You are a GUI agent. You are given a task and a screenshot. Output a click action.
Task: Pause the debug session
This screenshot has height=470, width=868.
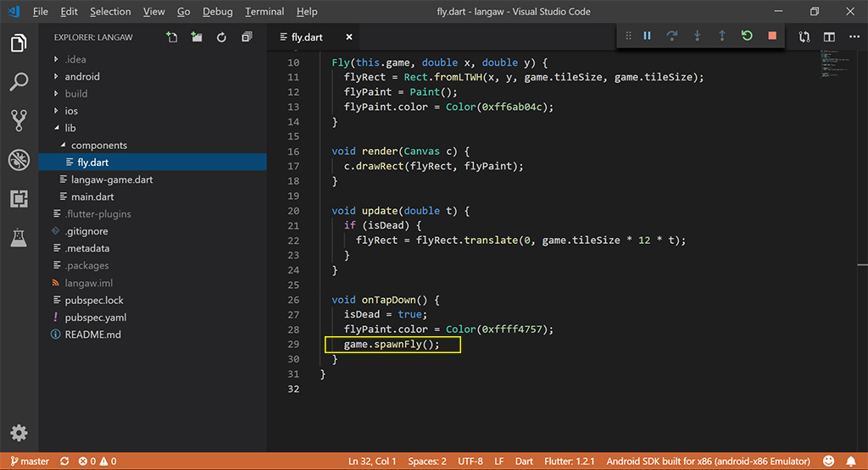pyautogui.click(x=647, y=36)
